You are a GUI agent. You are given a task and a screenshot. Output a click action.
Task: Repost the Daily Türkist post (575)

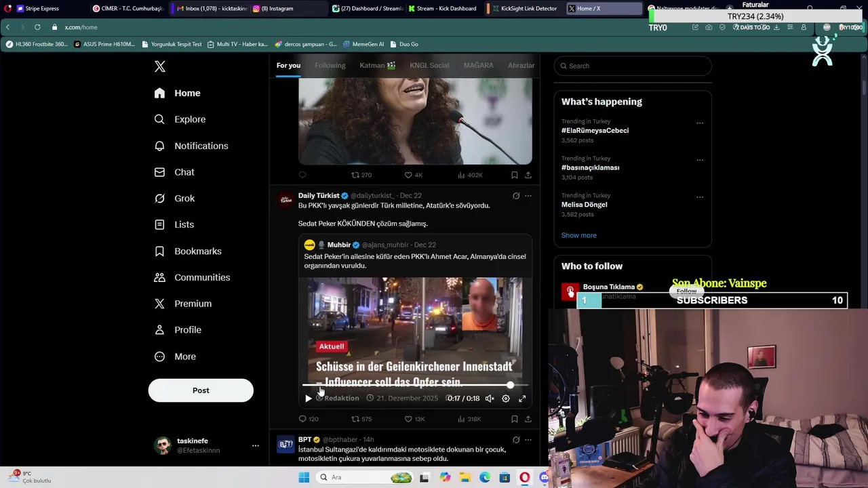(x=361, y=419)
